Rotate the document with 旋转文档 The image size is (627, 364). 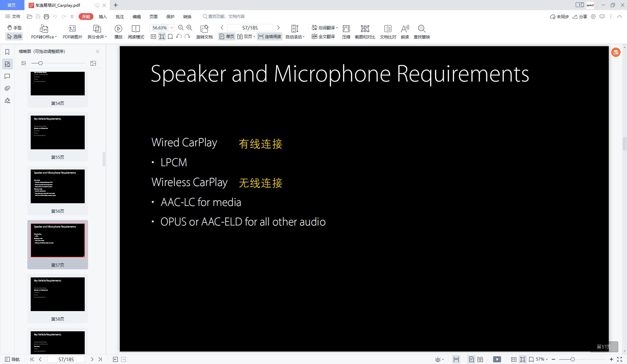pyautogui.click(x=204, y=32)
